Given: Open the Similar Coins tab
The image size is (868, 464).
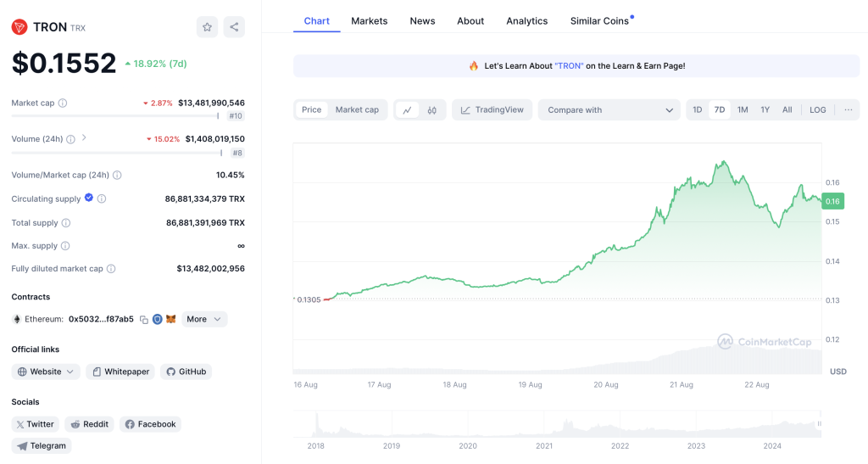Looking at the screenshot, I should tap(600, 21).
